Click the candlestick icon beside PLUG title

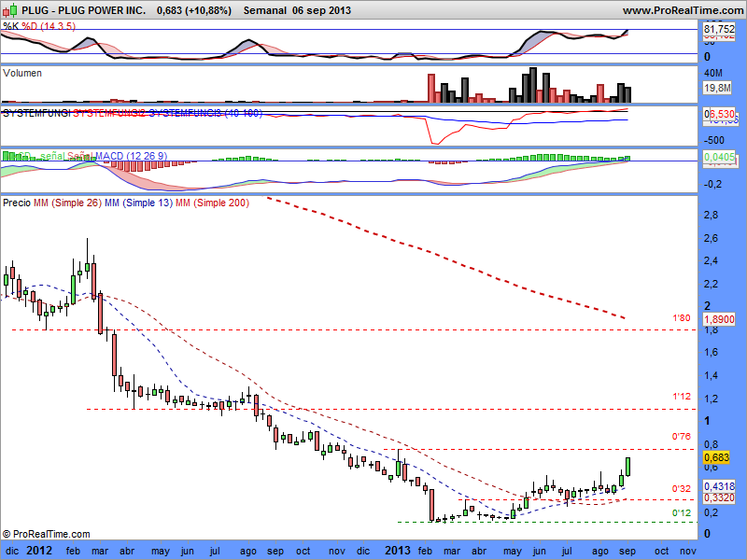pos(10,9)
